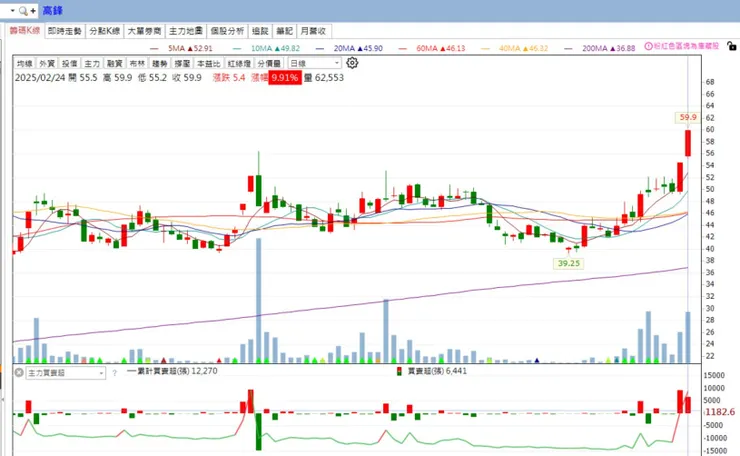Click the pink info circle icon

click(x=648, y=46)
